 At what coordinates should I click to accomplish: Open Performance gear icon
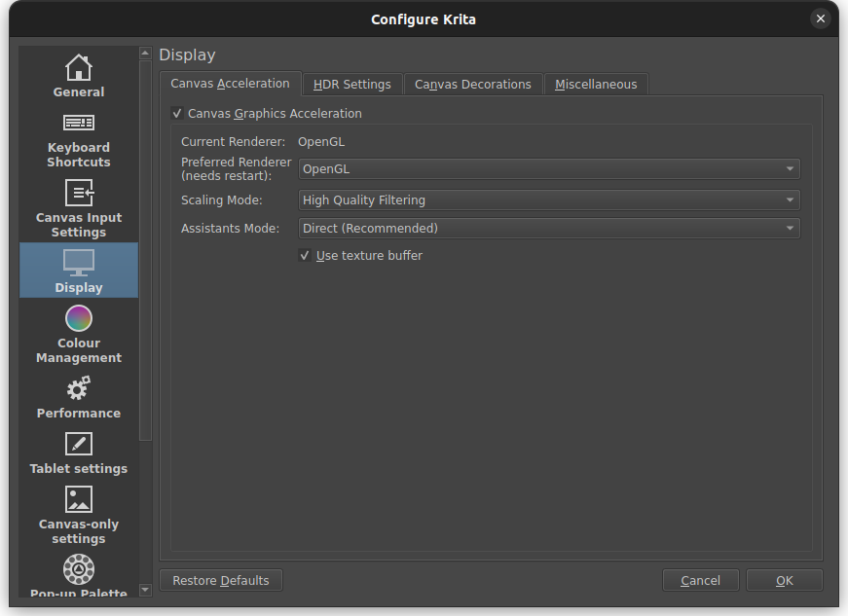click(x=79, y=389)
